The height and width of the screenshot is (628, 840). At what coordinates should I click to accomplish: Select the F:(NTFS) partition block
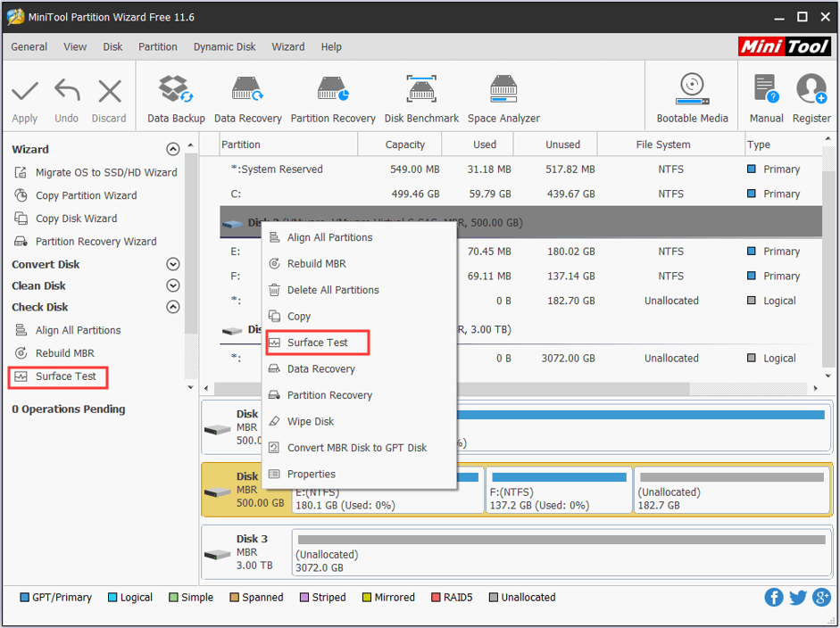tap(559, 491)
